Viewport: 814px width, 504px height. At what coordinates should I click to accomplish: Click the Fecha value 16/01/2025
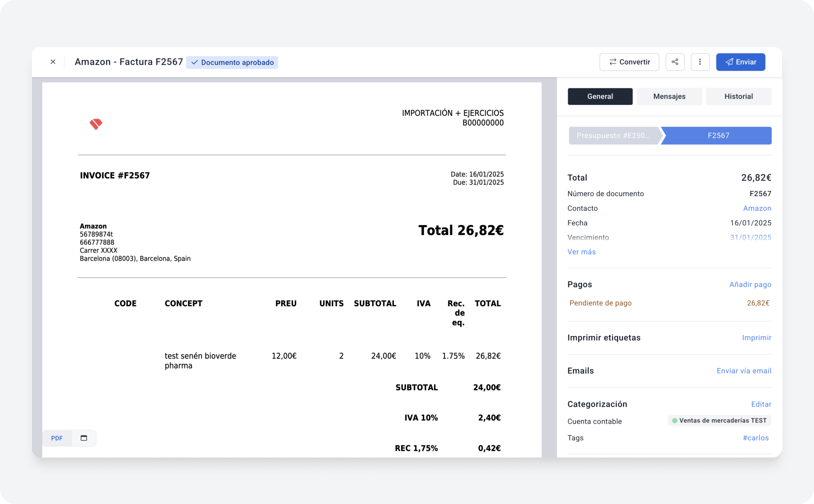(x=750, y=223)
